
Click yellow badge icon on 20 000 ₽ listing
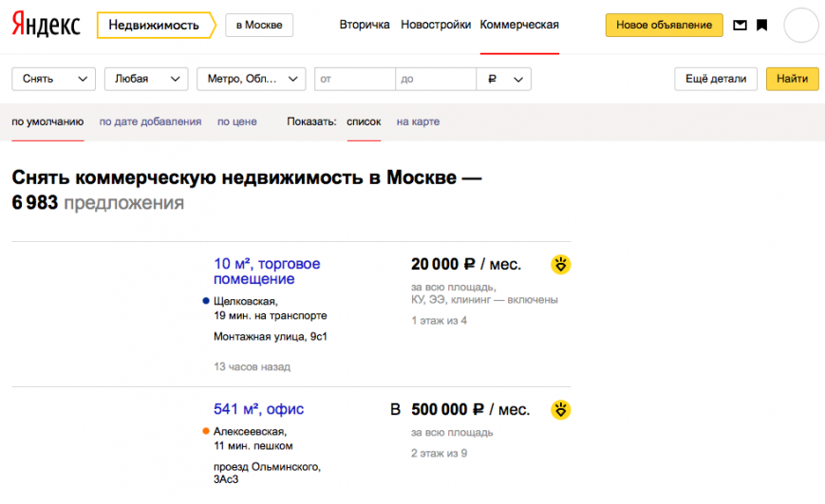pyautogui.click(x=561, y=264)
